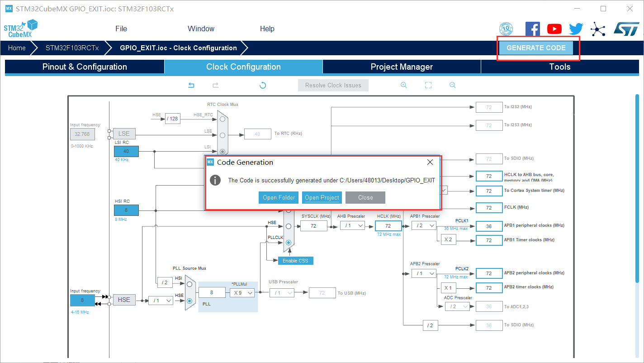
Task: Click the HSI RC 8 value box
Action: click(x=126, y=210)
